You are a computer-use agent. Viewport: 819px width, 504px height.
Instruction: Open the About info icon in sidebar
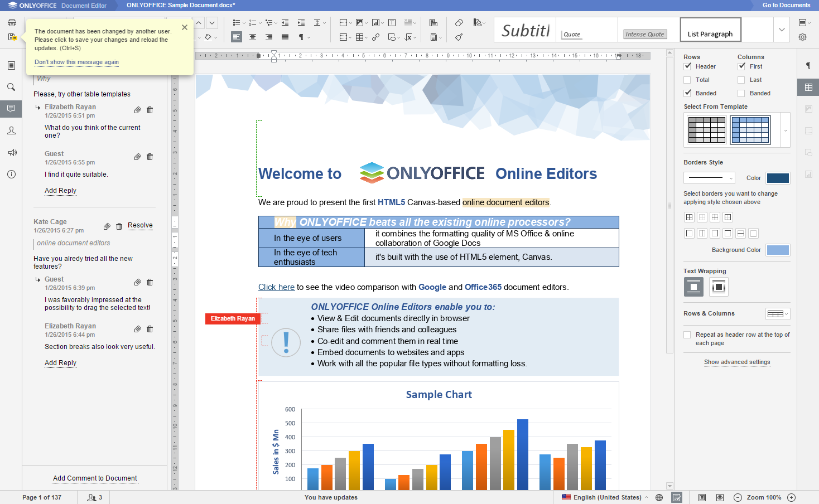tap(11, 174)
